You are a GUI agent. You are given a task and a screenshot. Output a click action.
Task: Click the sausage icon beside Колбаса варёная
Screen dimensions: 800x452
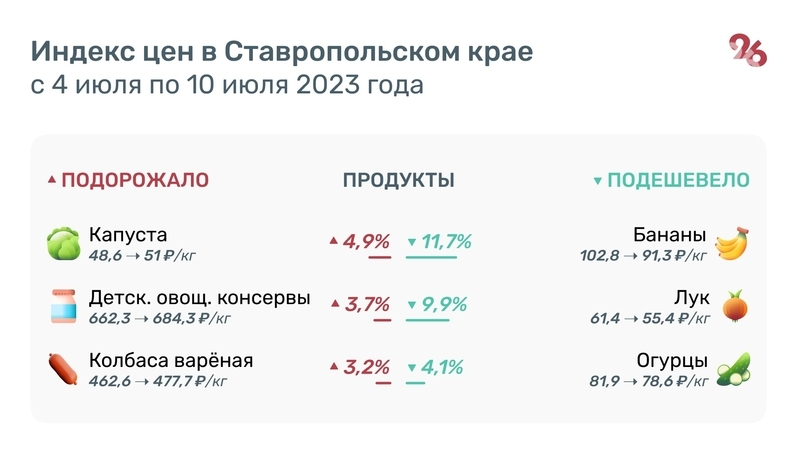coord(63,369)
